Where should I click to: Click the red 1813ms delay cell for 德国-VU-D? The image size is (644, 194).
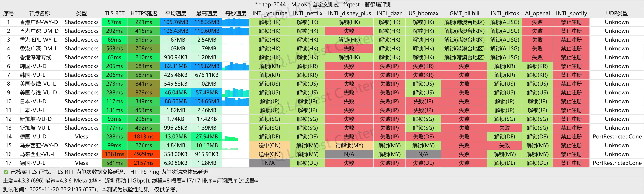pyautogui.click(x=144, y=136)
